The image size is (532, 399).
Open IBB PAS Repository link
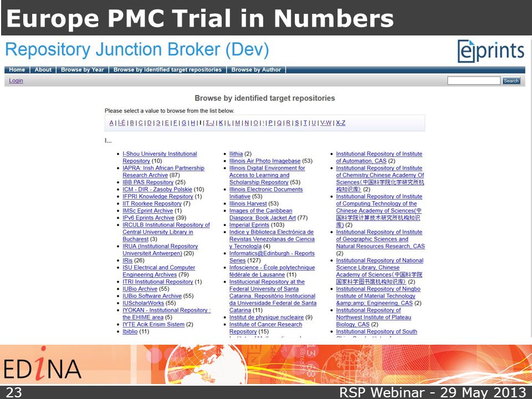click(148, 182)
